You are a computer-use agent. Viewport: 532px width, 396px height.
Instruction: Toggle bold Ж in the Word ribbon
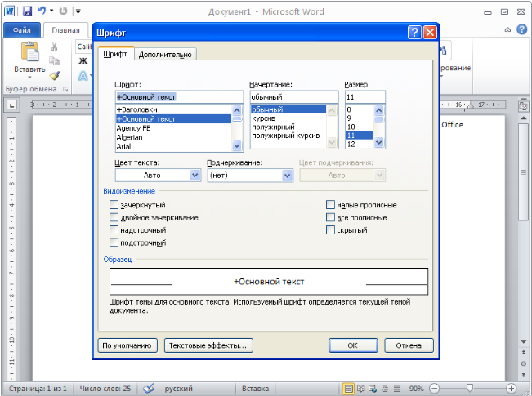[83, 60]
